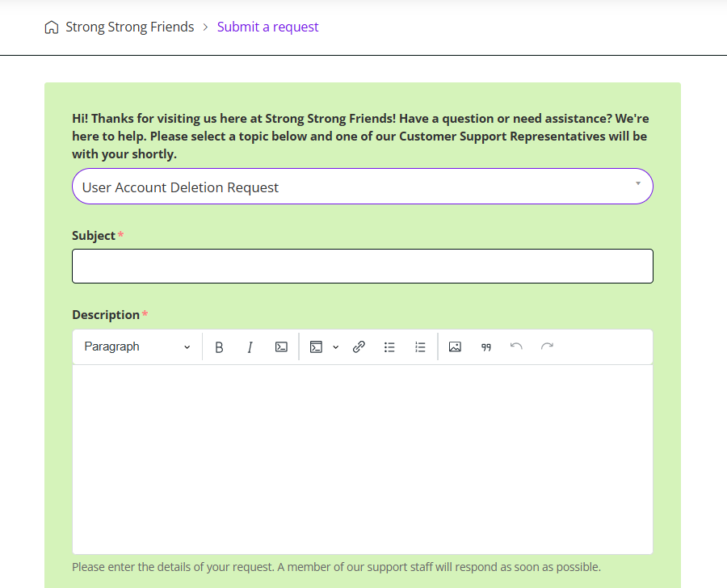Click the Submit a request breadcrumb
Screen dimensions: 727x588
pyautogui.click(x=267, y=27)
